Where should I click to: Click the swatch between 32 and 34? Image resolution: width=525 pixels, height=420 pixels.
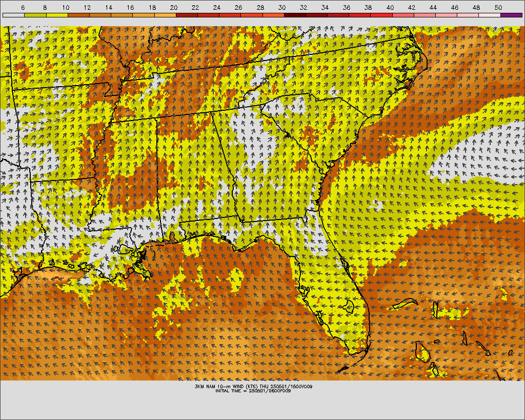[316, 15]
